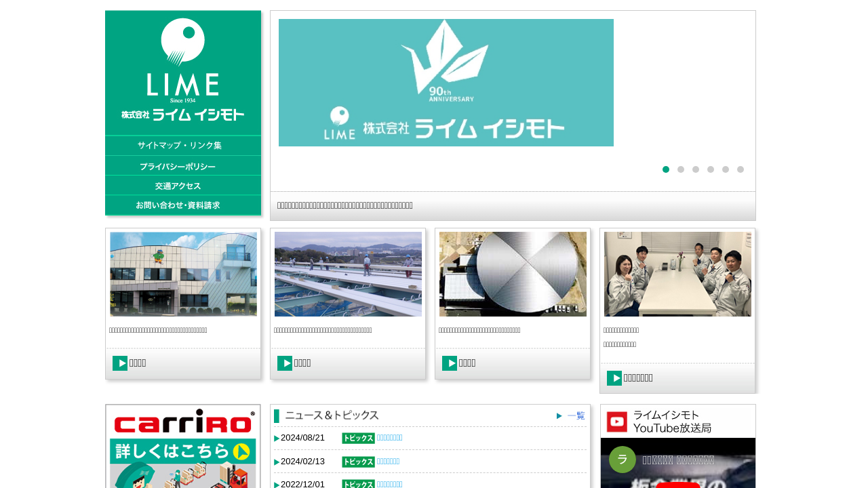This screenshot has width=868, height=488.
Task: Click the green arrow icon under the metal disc photo
Action: tap(450, 363)
